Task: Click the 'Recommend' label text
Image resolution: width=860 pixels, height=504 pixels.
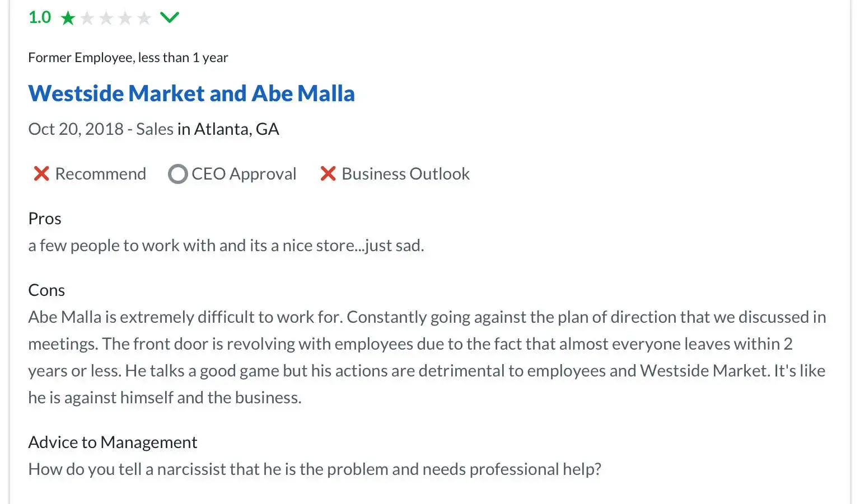Action: [100, 174]
